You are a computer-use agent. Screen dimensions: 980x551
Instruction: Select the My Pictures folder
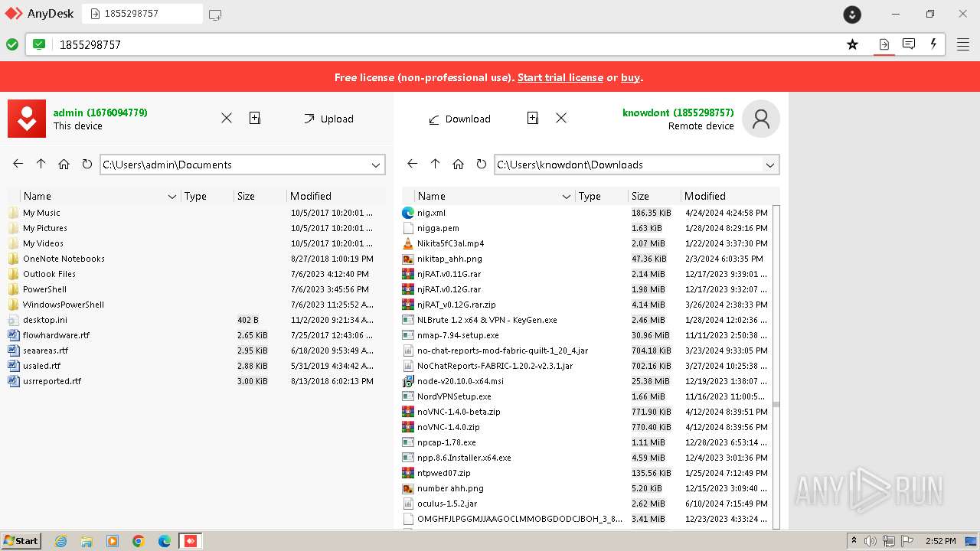[x=44, y=228]
